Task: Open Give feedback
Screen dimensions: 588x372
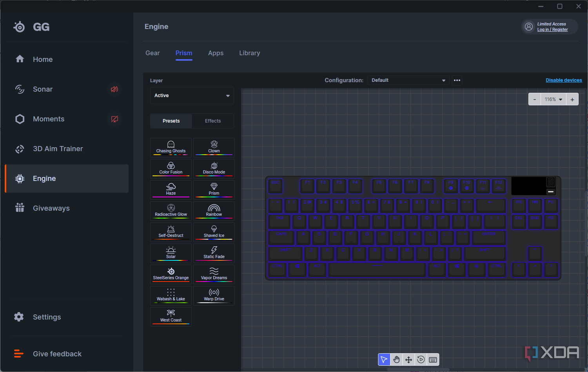Action: click(67, 354)
